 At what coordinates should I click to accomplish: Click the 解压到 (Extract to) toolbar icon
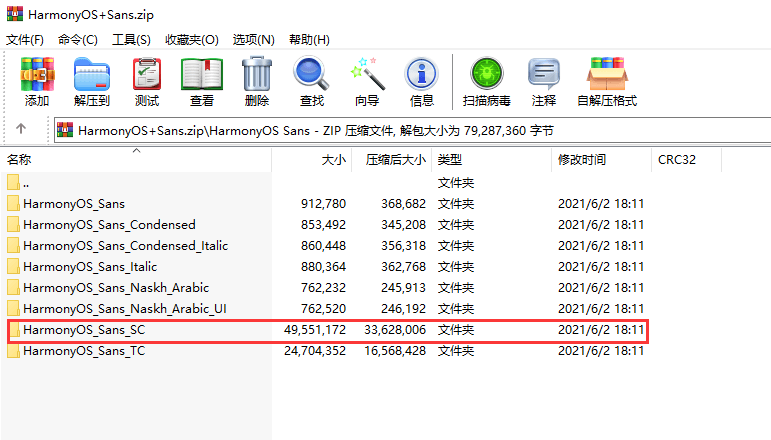[x=91, y=74]
